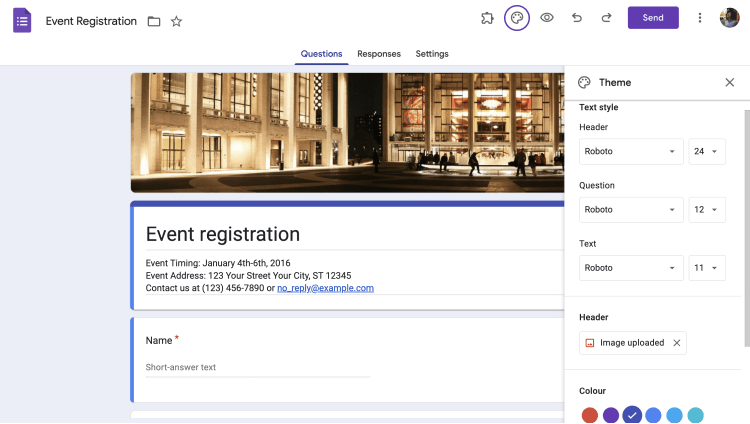Close the Theme panel
Screen dimensions: 750x424
pos(730,82)
